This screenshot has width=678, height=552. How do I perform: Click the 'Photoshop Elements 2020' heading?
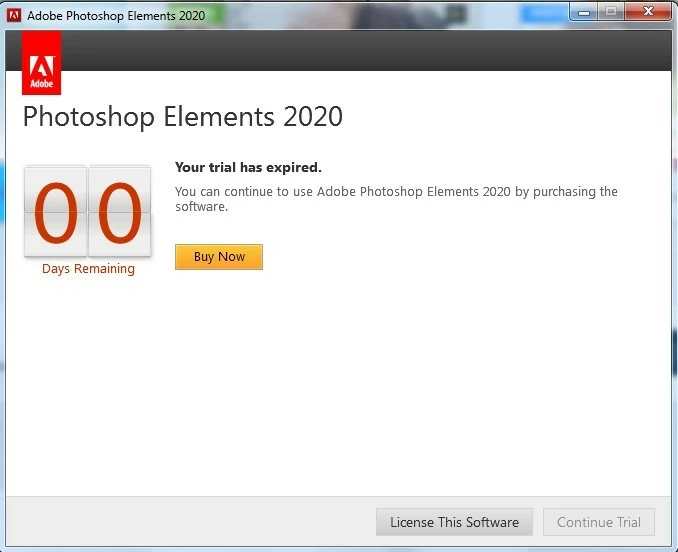tap(182, 117)
